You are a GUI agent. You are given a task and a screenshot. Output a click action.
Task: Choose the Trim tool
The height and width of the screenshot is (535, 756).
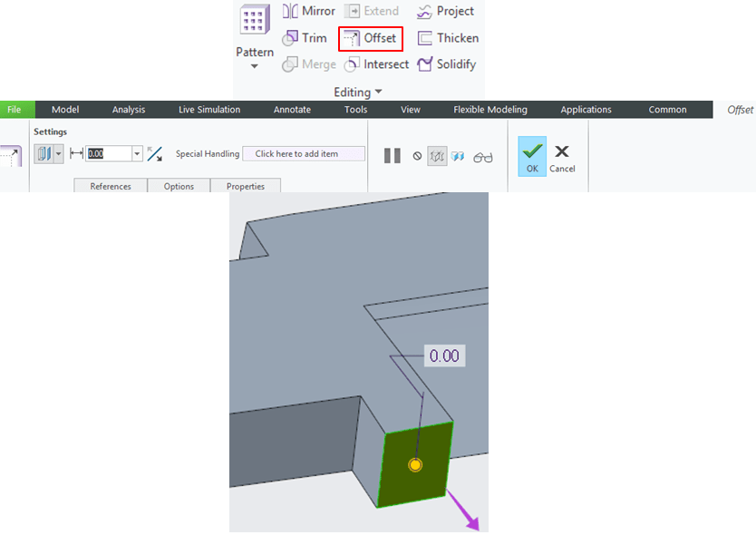[304, 38]
